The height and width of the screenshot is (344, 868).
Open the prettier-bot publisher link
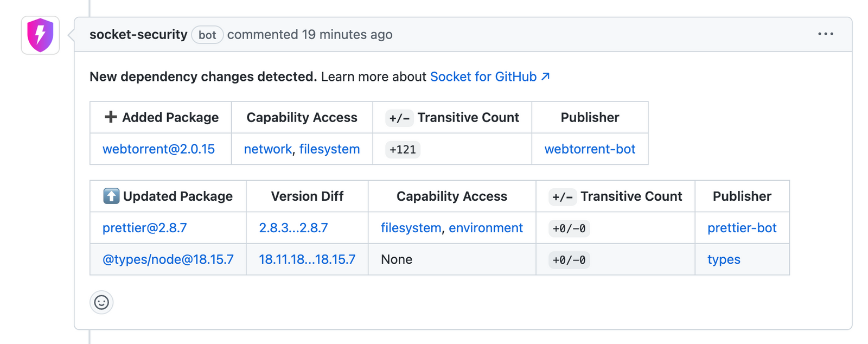pyautogui.click(x=742, y=228)
